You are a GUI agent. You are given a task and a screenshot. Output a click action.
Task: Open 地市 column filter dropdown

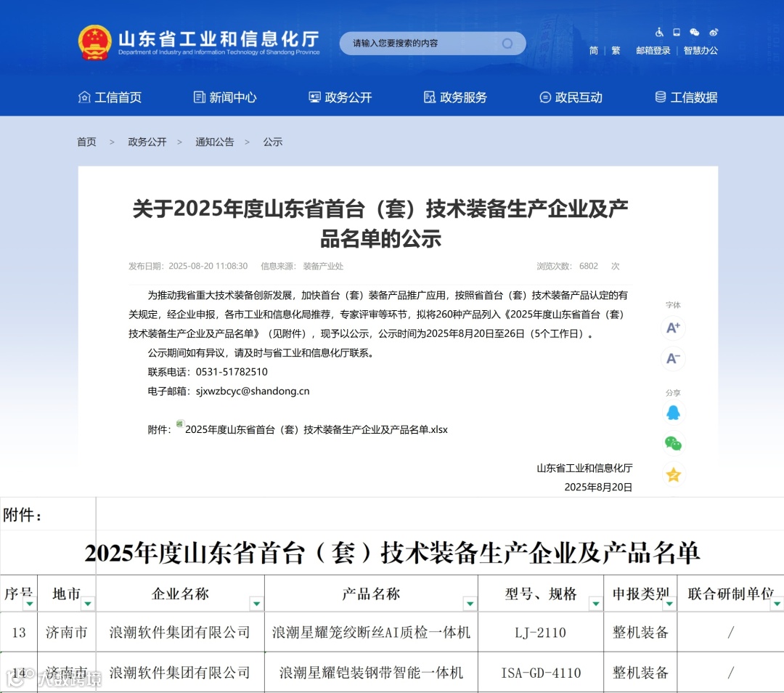[x=88, y=604]
